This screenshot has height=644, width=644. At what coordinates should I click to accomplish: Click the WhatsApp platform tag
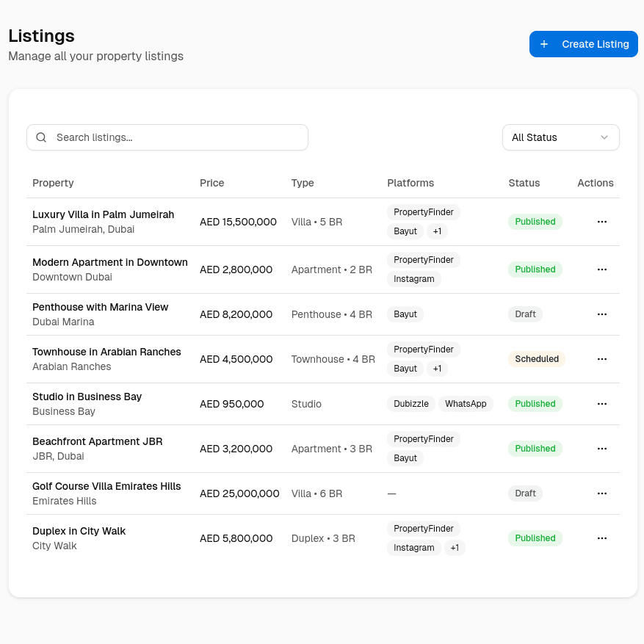[x=466, y=404]
